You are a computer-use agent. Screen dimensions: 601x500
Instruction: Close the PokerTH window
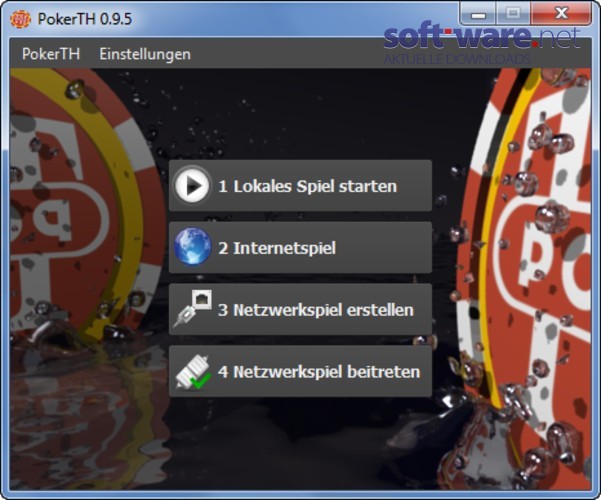(x=561, y=14)
